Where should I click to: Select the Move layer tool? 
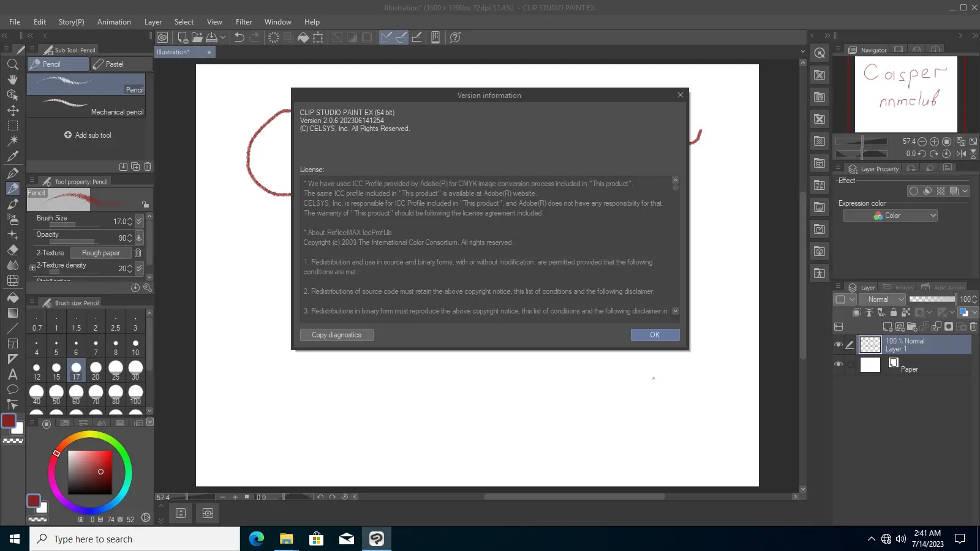12,110
